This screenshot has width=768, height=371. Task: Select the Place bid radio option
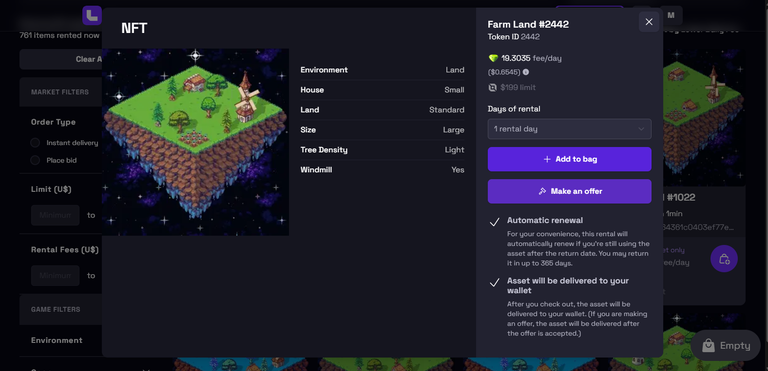[x=35, y=160]
